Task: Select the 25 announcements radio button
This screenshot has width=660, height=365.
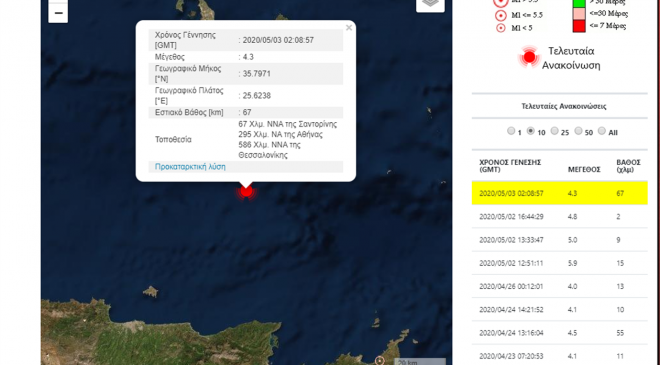Action: point(554,131)
